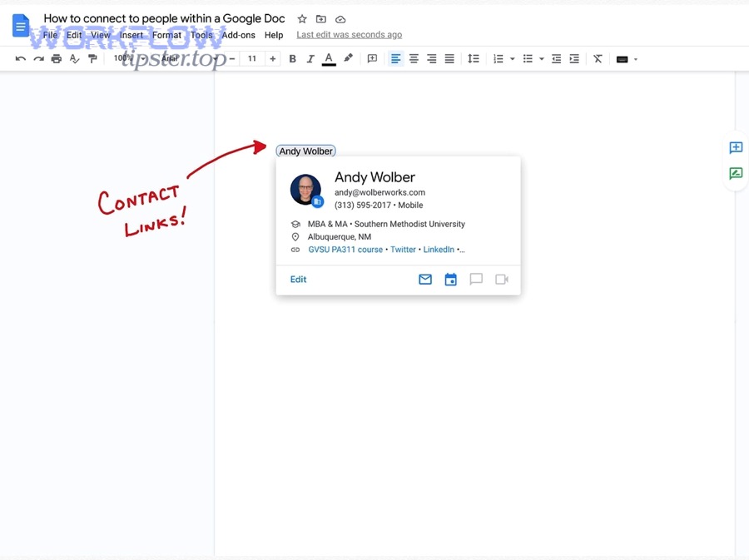Select the Paint format tool
The height and width of the screenshot is (560, 749).
point(92,58)
